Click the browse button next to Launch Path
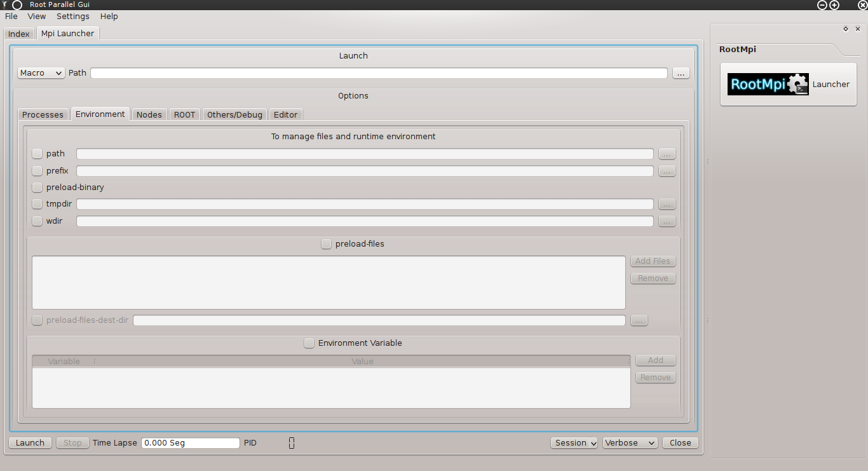 [681, 73]
